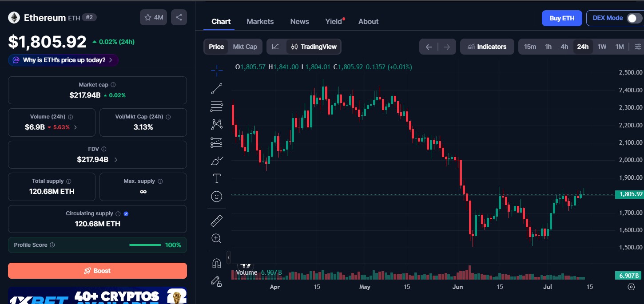Redo with the right arrow

click(447, 47)
